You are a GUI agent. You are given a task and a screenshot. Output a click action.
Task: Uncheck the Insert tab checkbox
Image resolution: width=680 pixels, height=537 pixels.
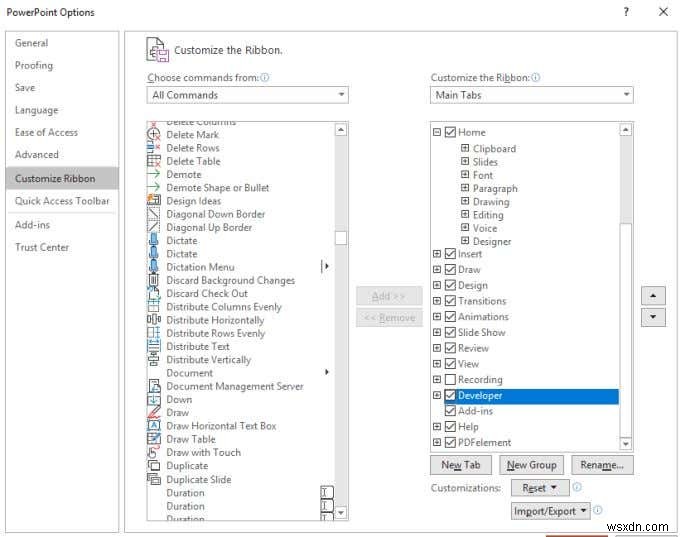point(450,254)
